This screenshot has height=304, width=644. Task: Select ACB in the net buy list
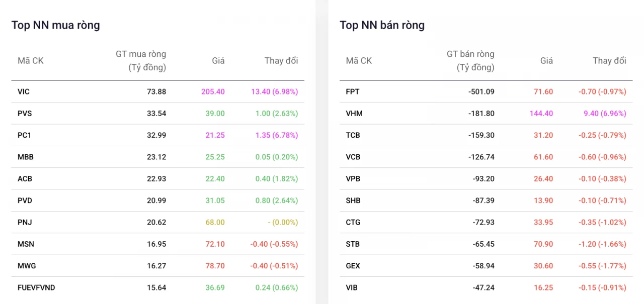25,179
